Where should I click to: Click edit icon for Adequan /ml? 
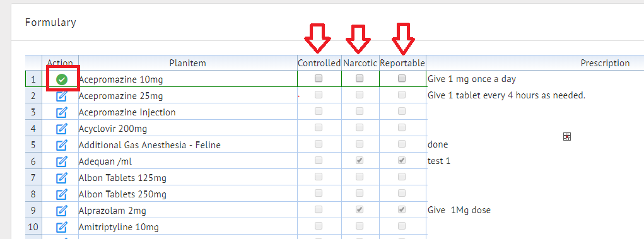(61, 161)
